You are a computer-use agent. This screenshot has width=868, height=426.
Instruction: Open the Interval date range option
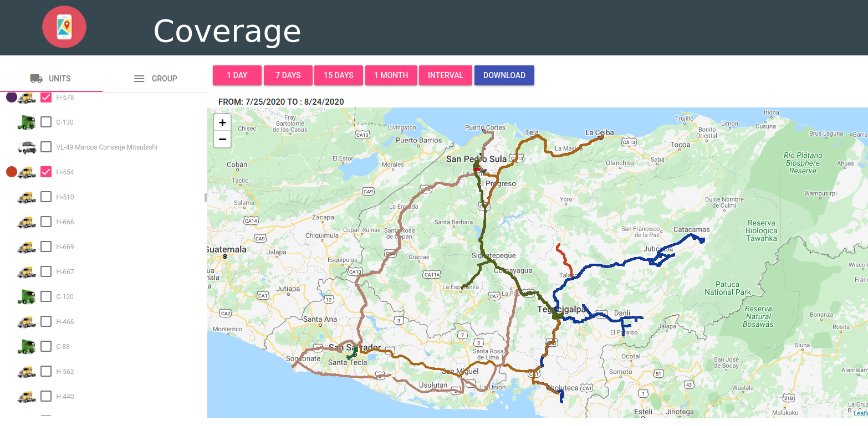(x=446, y=75)
